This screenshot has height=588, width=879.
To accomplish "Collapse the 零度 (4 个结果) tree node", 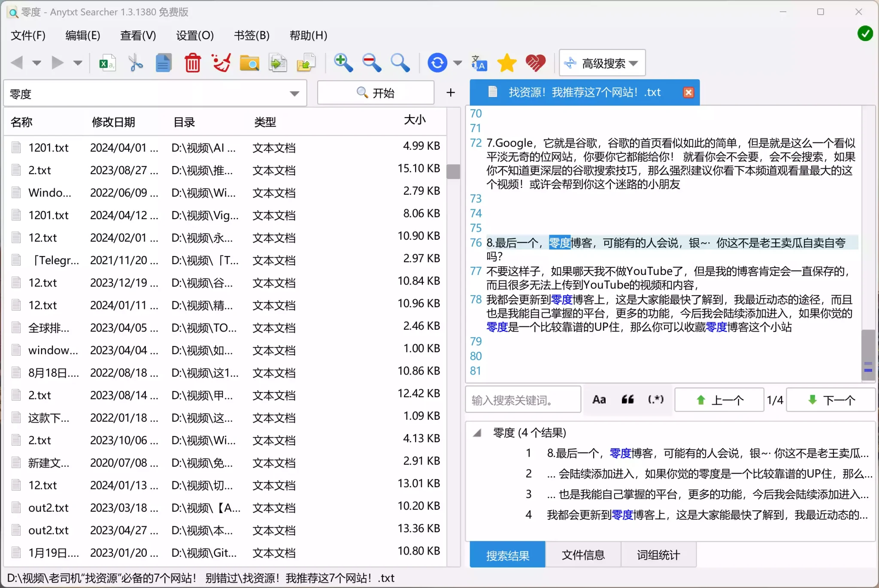I will [x=477, y=433].
